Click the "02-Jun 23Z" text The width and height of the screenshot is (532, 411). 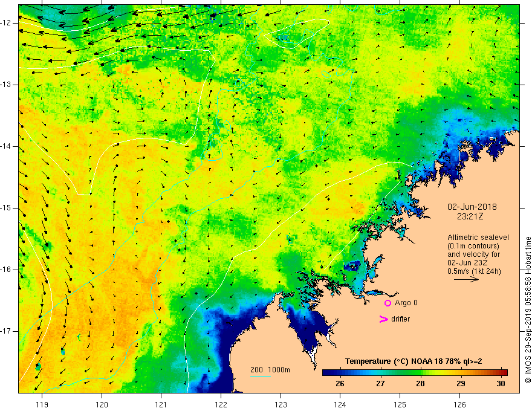coord(469,263)
